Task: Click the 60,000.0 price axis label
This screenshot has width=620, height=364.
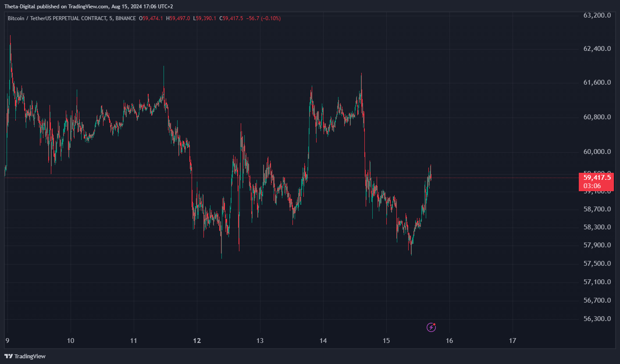Action: [x=597, y=152]
